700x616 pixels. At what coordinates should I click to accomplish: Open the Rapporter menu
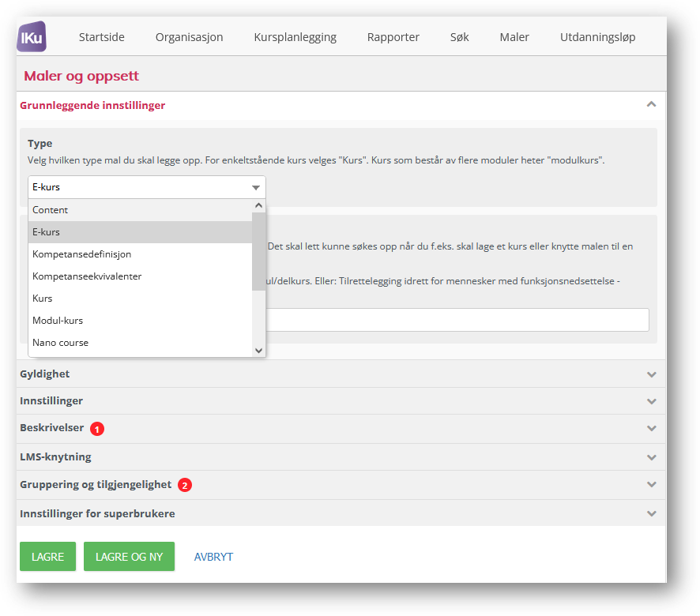(x=393, y=37)
